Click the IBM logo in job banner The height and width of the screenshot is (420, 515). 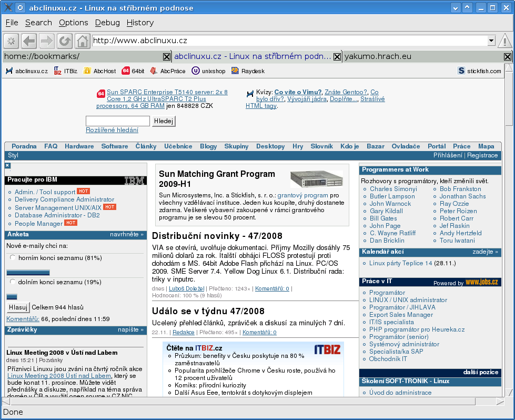(134, 180)
